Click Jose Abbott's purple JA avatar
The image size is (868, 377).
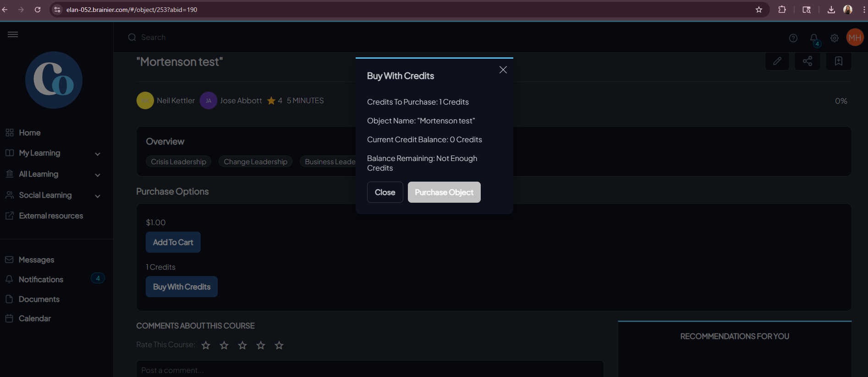pyautogui.click(x=208, y=100)
